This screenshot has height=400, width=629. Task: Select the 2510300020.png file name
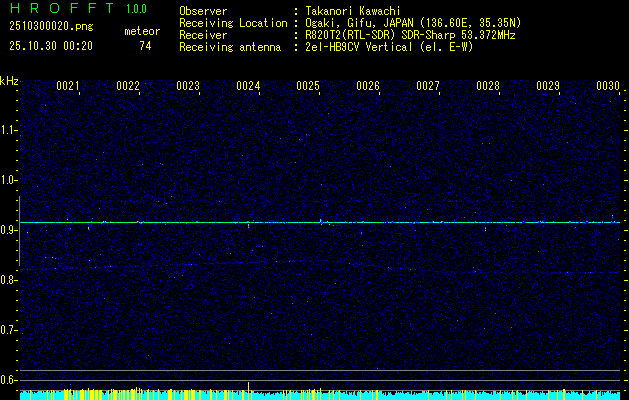(50, 26)
